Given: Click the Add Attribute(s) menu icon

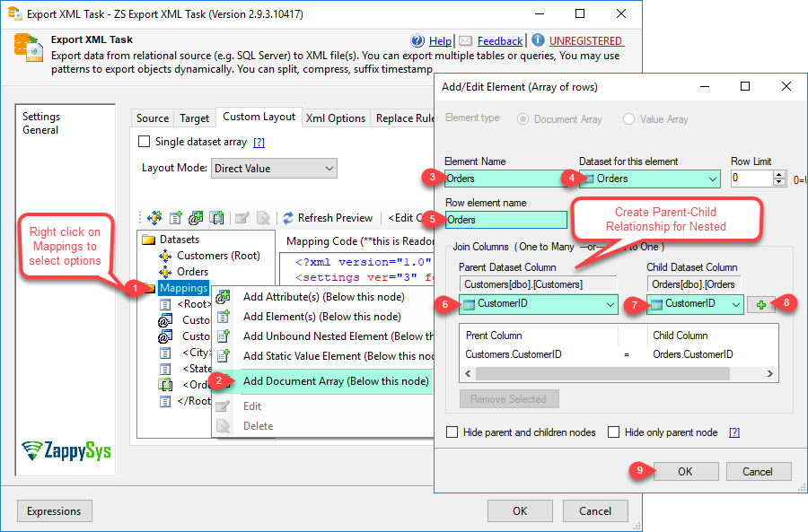Looking at the screenshot, I should (x=224, y=297).
